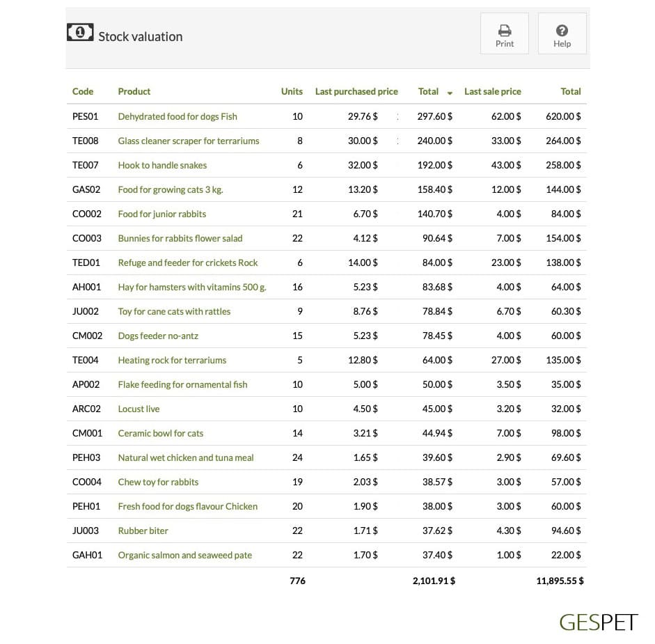This screenshot has height=644, width=655.
Task: Open Toy for cane cats with rattles
Action: 174,311
